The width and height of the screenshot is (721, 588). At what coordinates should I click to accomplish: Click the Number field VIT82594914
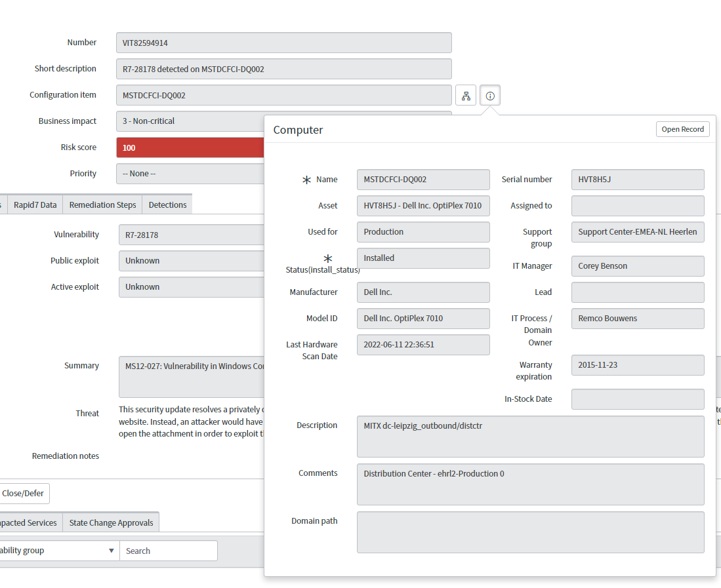(283, 43)
